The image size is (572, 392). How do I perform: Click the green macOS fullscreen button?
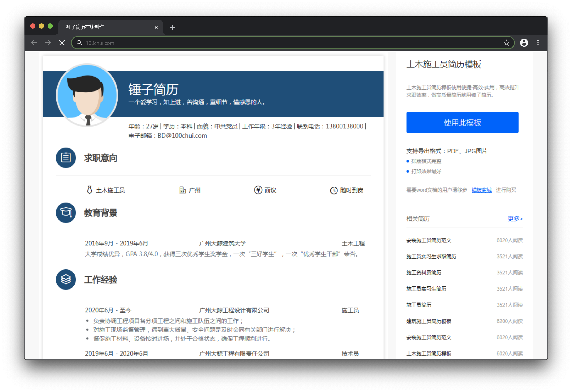(x=50, y=26)
